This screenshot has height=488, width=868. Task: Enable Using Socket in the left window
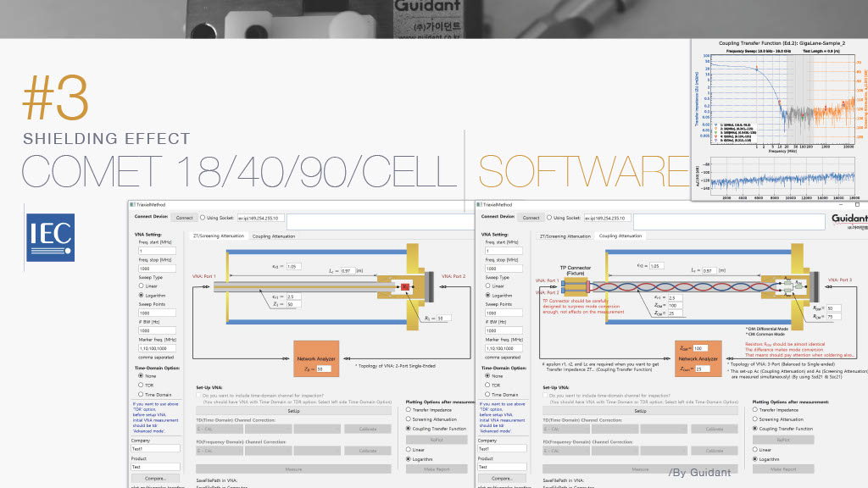point(203,218)
